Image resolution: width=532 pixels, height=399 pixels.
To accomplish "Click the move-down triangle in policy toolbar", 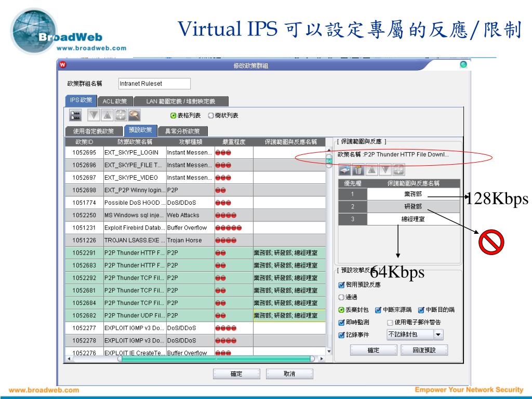I will (94, 115).
